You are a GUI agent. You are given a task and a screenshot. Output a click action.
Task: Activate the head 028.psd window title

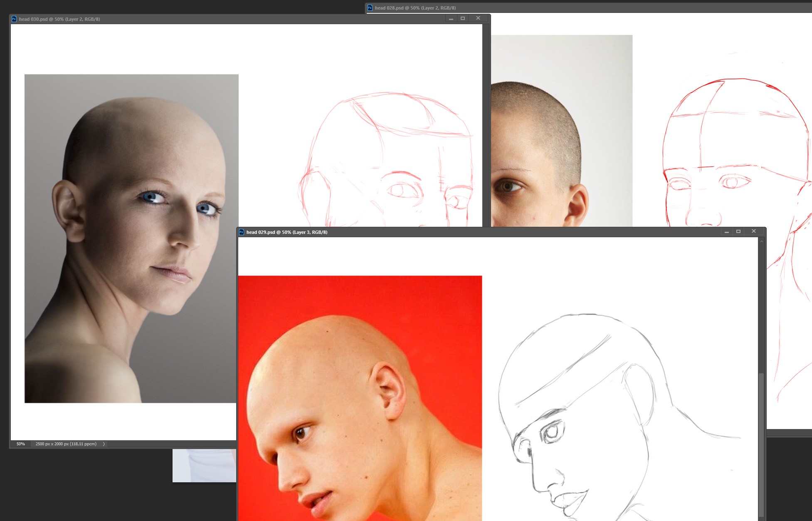coord(415,8)
